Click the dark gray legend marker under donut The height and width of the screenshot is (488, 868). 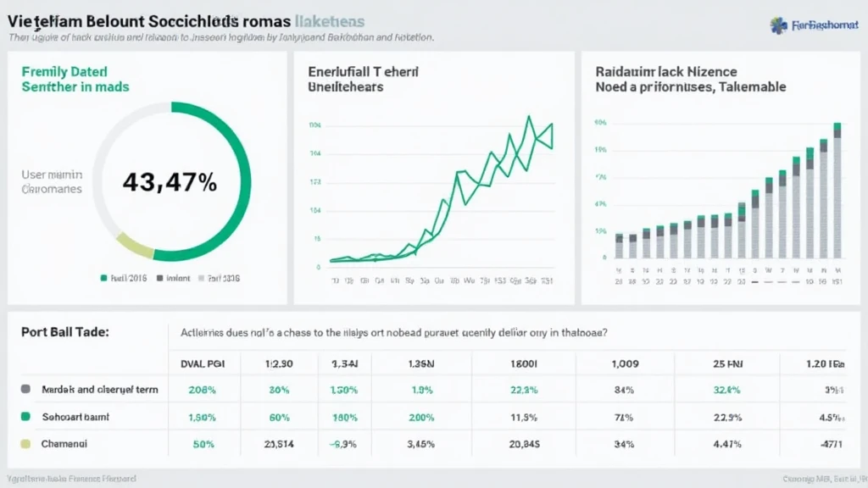click(x=160, y=277)
